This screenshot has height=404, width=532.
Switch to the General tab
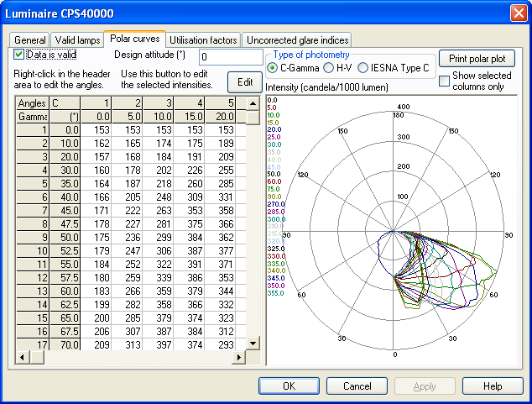coord(30,40)
